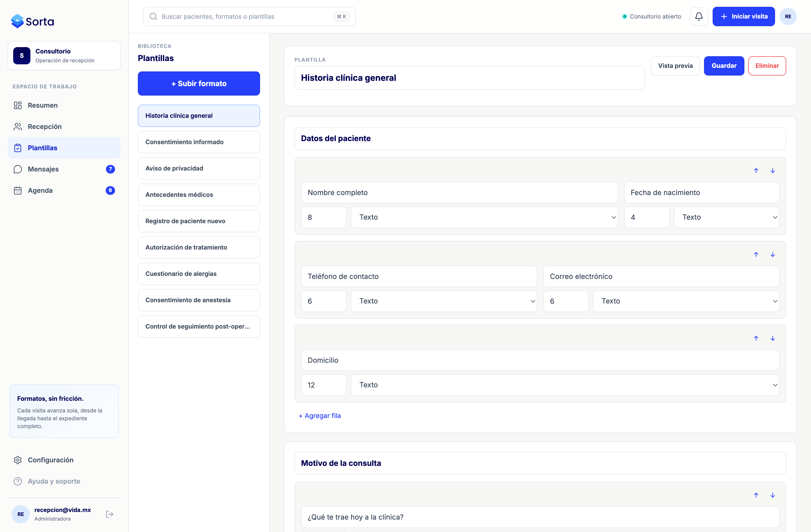Open Ayuda y soporte

point(64,481)
